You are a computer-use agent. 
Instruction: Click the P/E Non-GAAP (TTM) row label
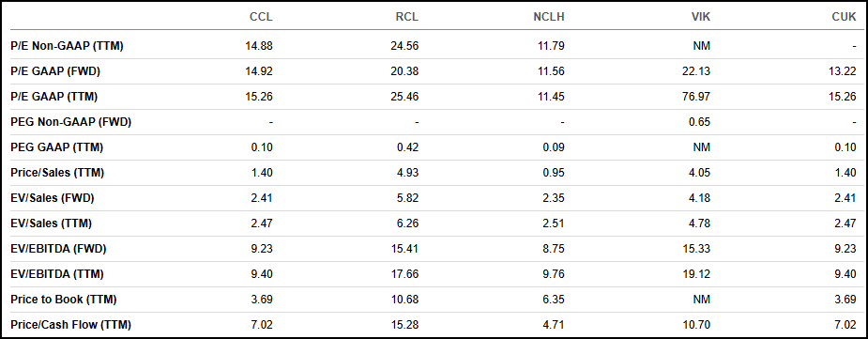click(67, 46)
